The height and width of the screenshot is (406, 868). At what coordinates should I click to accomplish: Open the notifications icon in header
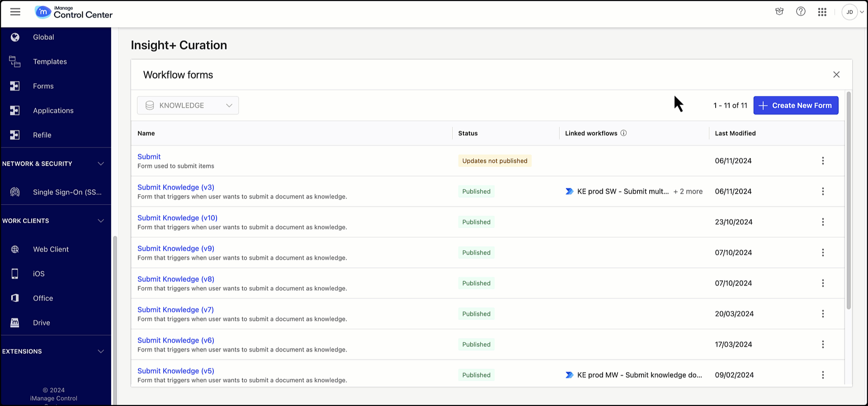point(779,12)
